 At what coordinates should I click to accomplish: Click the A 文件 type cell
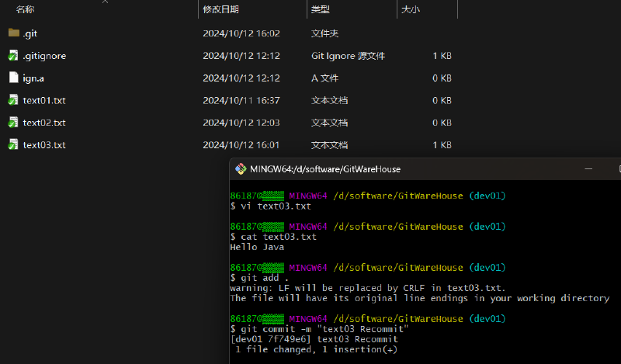click(324, 78)
